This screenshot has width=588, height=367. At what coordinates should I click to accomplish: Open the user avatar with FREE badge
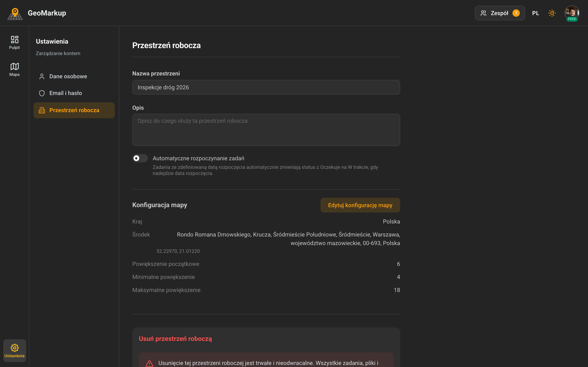tap(572, 13)
